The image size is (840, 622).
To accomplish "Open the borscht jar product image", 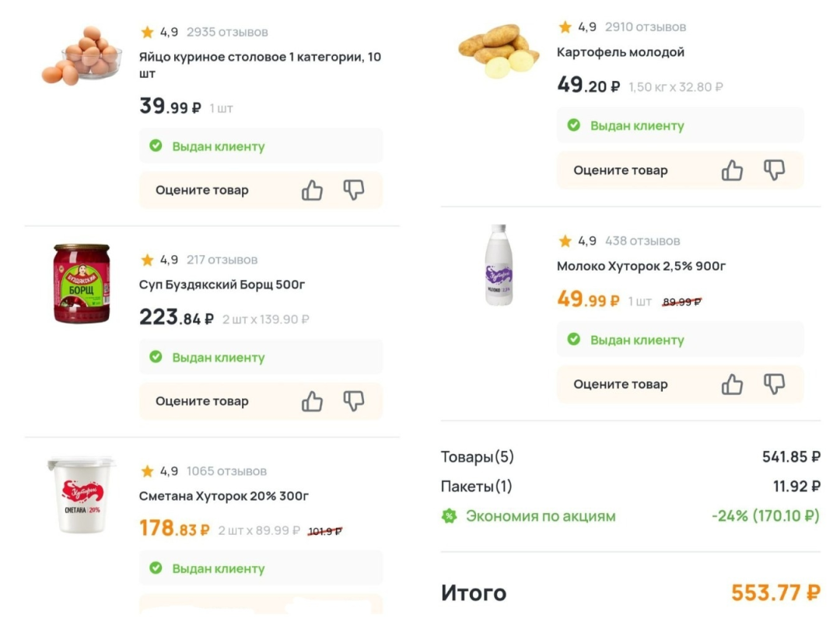I will tap(81, 284).
